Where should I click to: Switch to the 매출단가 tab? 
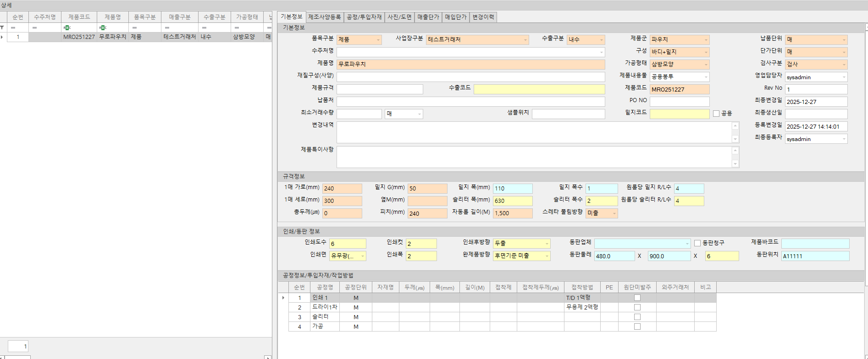tap(428, 17)
